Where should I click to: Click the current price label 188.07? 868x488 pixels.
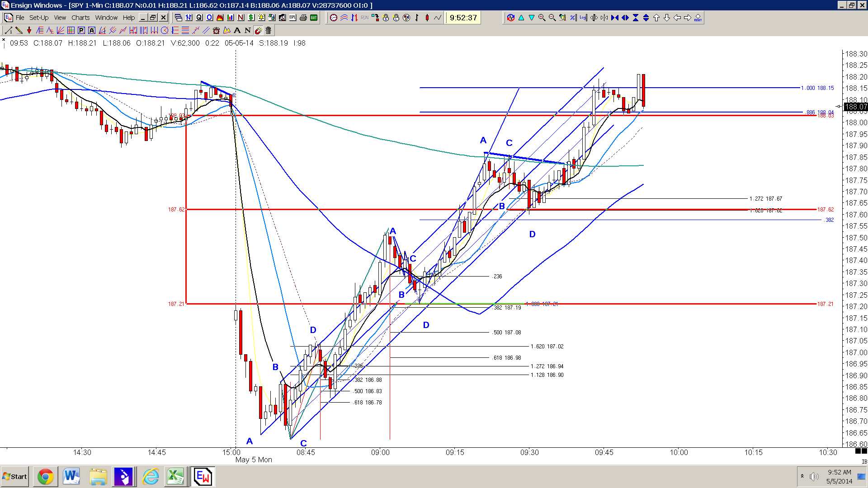[x=856, y=107]
